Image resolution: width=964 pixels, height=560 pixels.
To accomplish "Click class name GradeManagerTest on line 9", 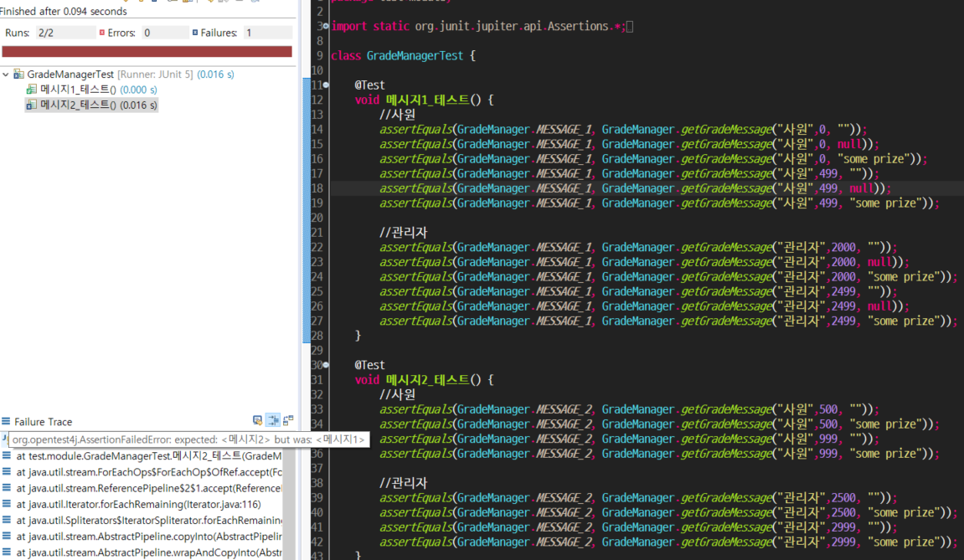I will (415, 56).
